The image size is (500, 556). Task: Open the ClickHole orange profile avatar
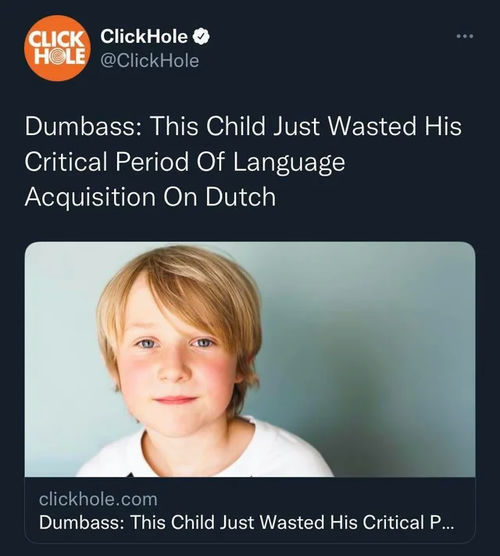57,48
